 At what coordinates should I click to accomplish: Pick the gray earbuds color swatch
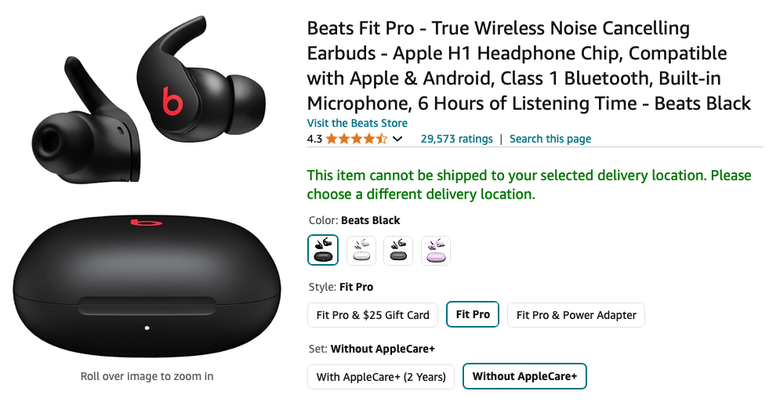click(398, 250)
